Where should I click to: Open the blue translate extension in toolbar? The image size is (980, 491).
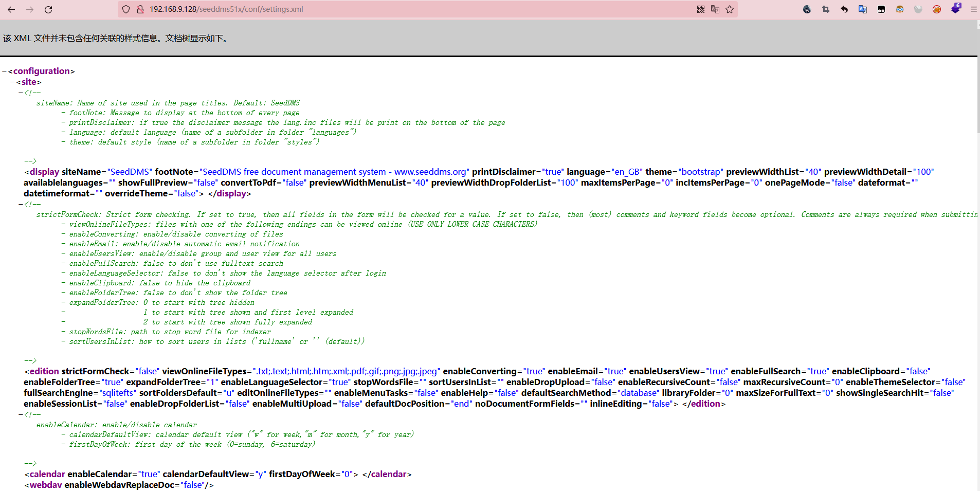pos(863,9)
